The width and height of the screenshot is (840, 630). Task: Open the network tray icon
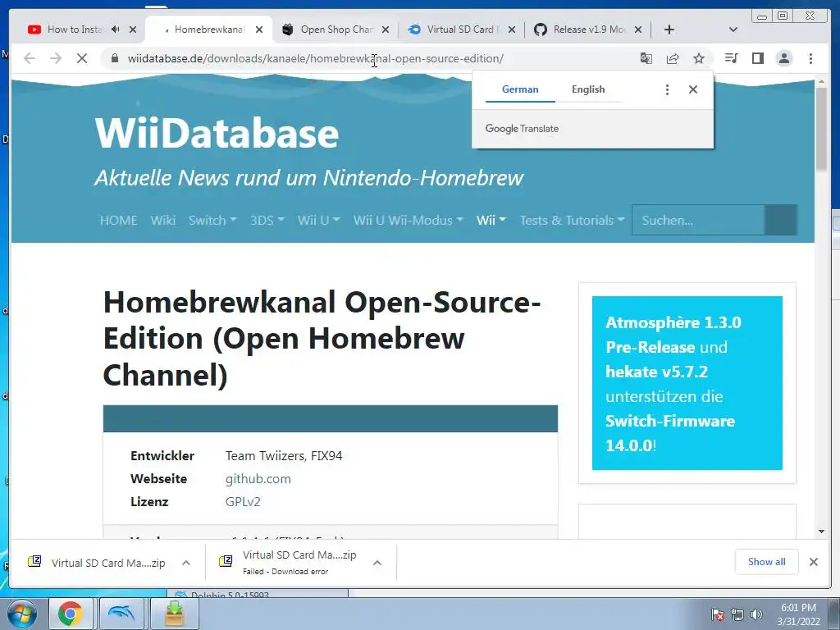coord(737,614)
